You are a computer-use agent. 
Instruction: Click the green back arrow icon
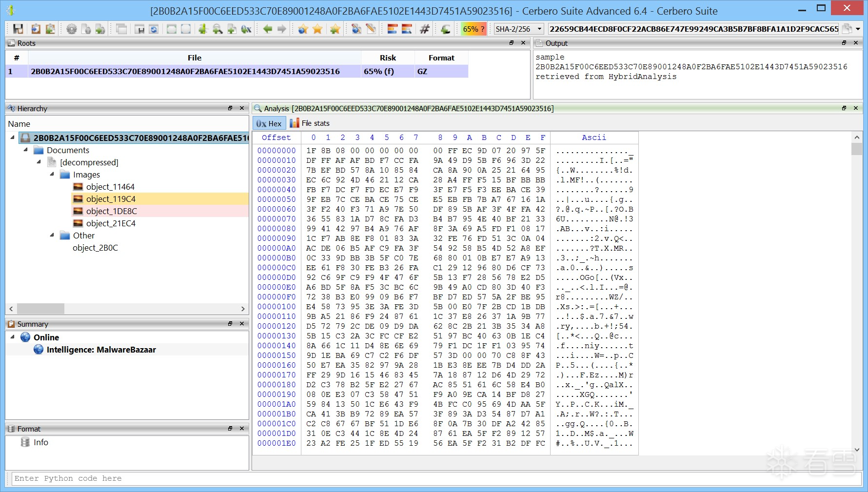point(267,29)
